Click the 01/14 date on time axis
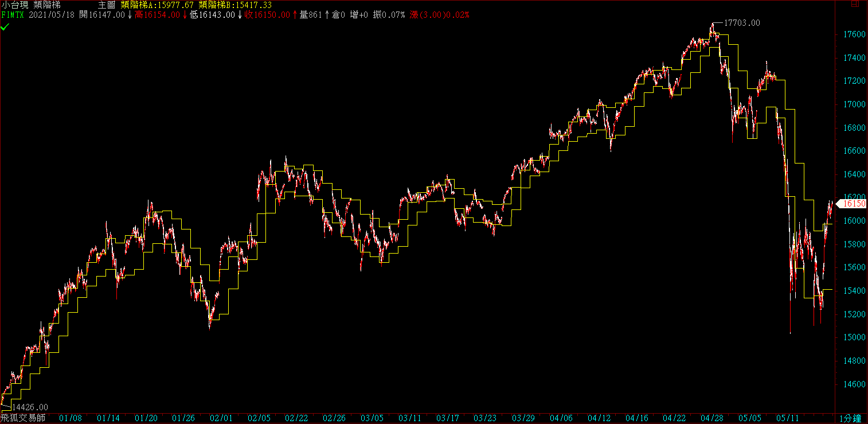 pos(109,419)
